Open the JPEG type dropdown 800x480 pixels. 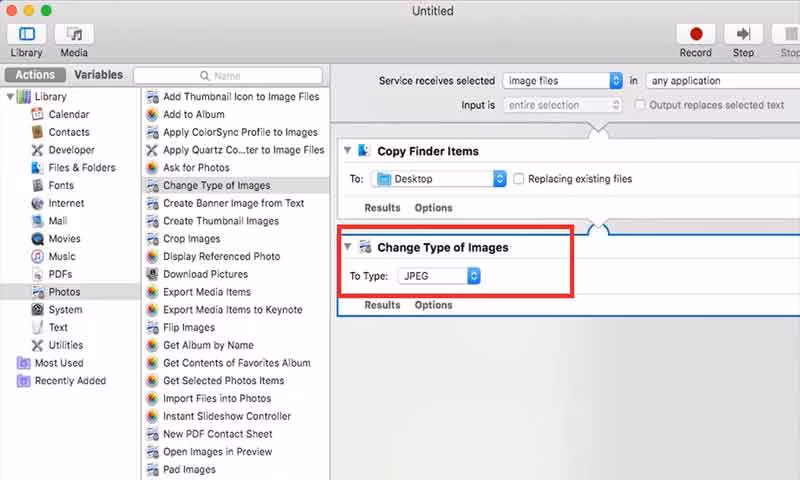coord(439,276)
